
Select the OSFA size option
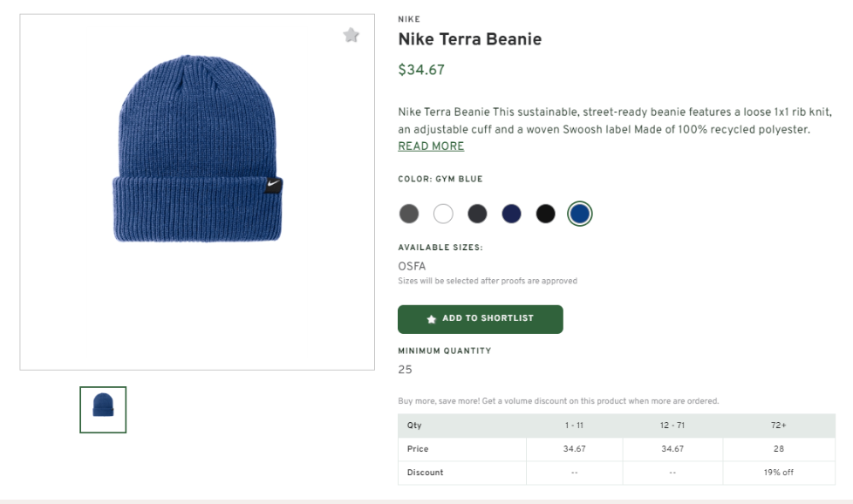[x=410, y=265]
